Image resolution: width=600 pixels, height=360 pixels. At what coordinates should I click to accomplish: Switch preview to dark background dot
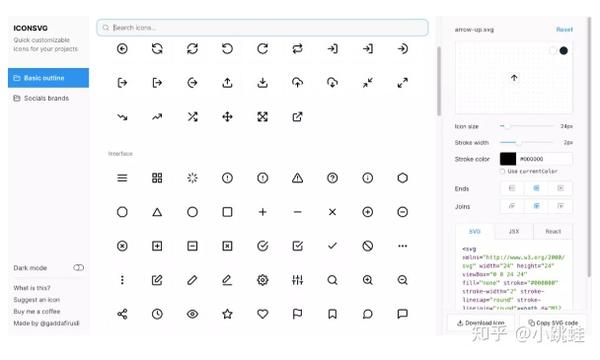coord(564,50)
